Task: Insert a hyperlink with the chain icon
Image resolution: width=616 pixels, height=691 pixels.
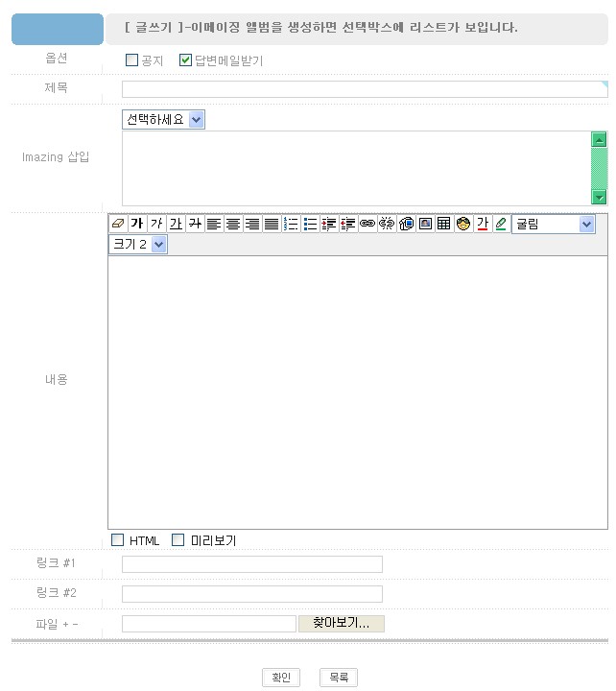Action: [367, 224]
